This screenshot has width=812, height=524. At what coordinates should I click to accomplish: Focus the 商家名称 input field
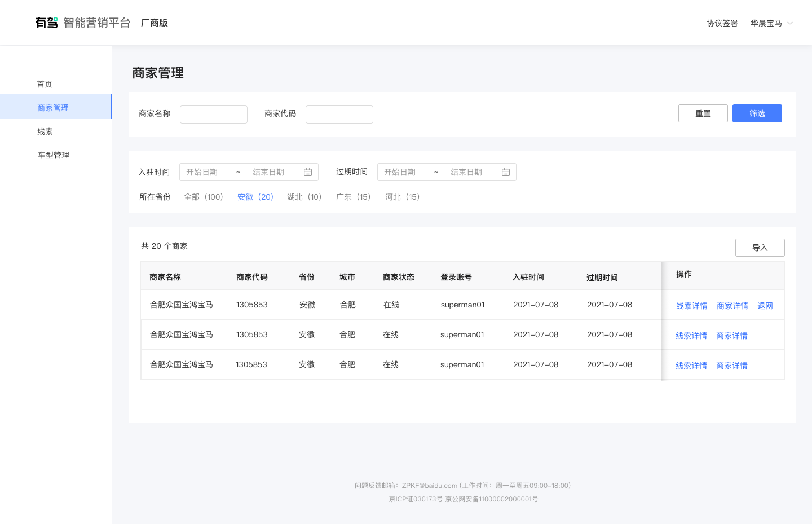pyautogui.click(x=214, y=114)
